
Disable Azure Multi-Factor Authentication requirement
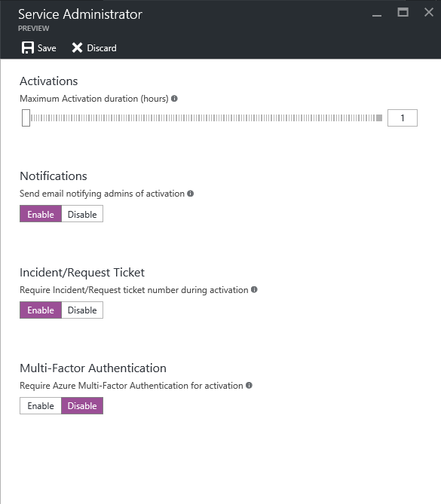click(x=82, y=405)
